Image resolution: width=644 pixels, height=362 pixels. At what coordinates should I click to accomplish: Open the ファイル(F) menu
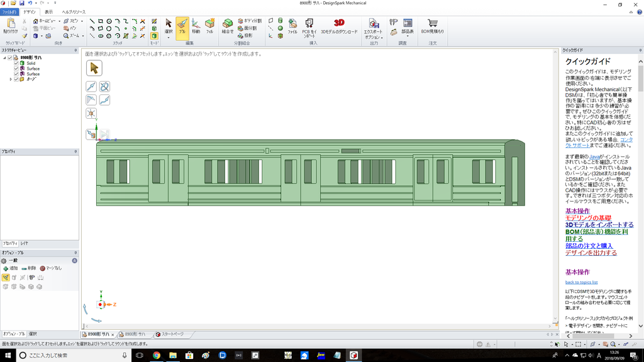(9, 12)
